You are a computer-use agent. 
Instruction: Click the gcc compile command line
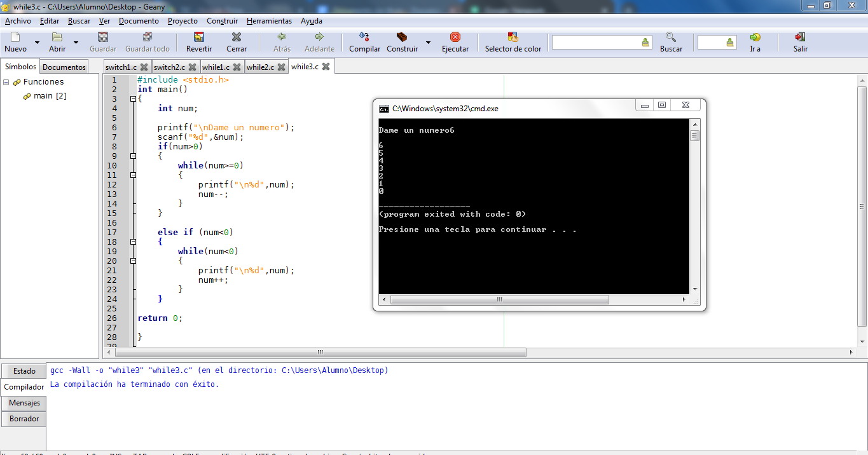point(219,370)
